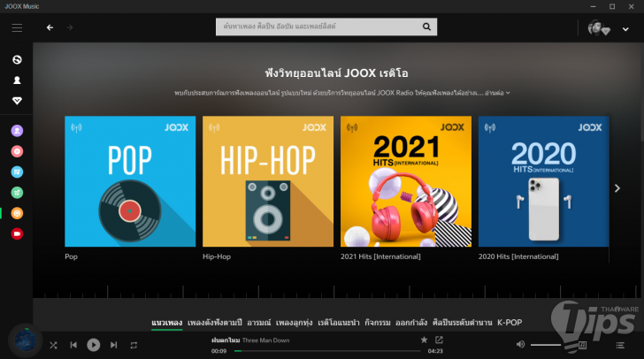Open the VIP diamond sidebar icon
The width and height of the screenshot is (644, 359).
[17, 101]
